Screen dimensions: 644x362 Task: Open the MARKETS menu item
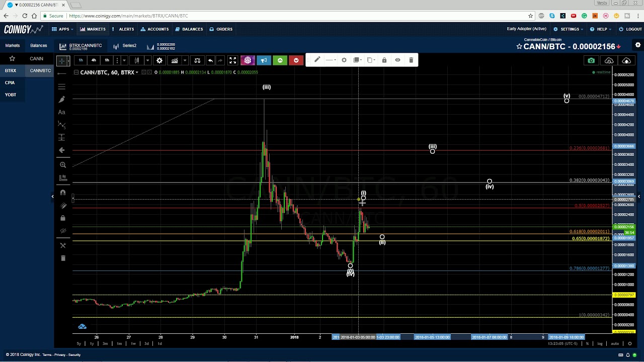tap(93, 29)
